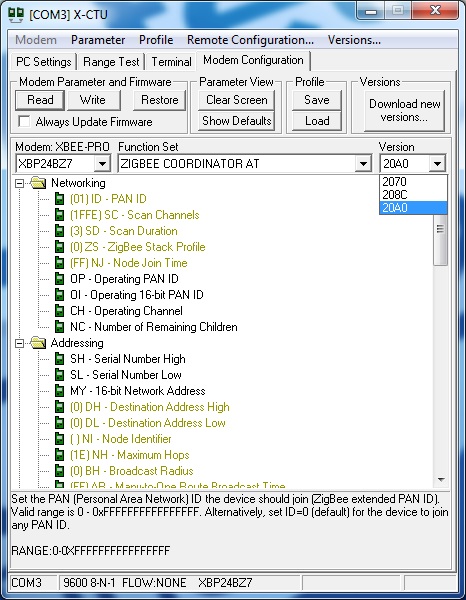This screenshot has height=600, width=466.
Task: Collapse the Addressing tree group
Action: pyautogui.click(x=19, y=344)
